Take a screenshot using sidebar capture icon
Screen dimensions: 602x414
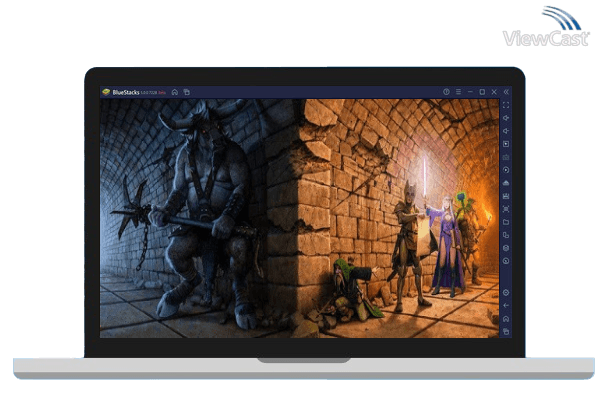pyautogui.click(x=506, y=209)
